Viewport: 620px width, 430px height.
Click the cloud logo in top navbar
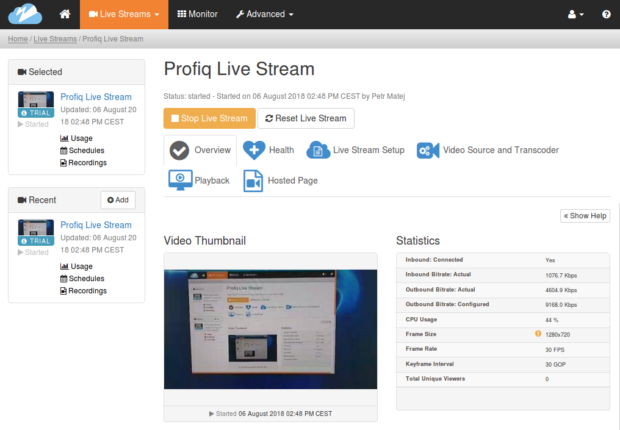click(25, 14)
